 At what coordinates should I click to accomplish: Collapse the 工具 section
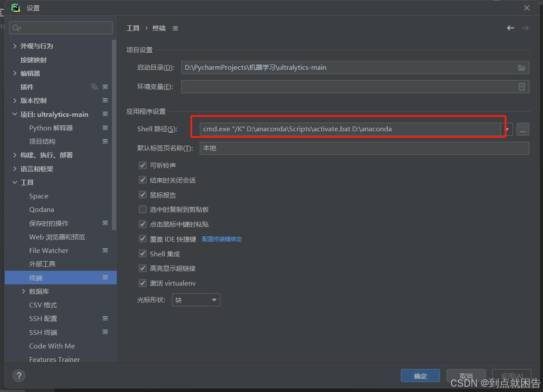(15, 182)
